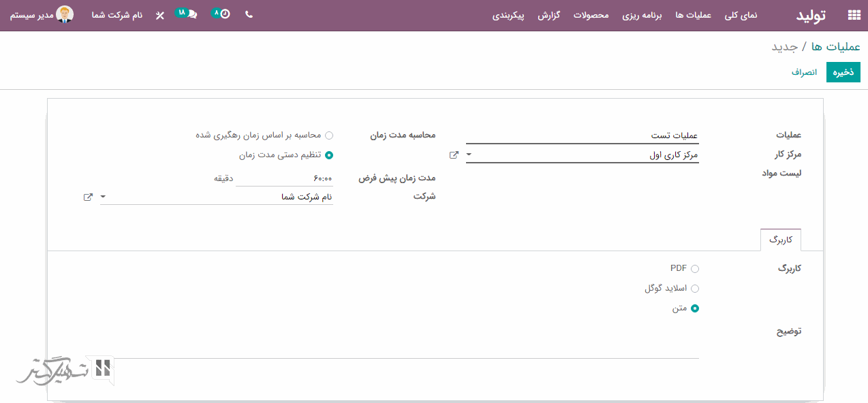This screenshot has width=868, height=403.
Task: Expand the company 'نام شرکت شما' dropdown field
Action: pos(103,197)
